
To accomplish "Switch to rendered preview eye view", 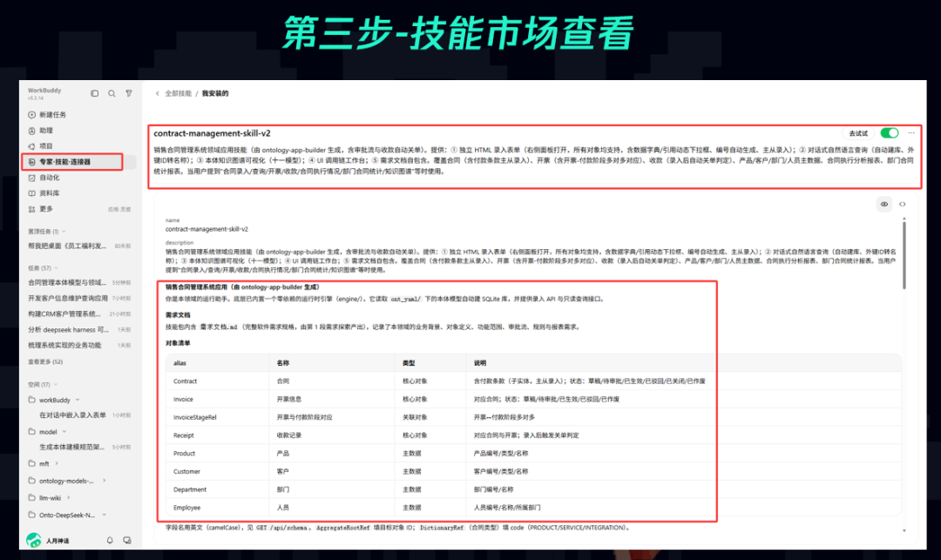I will (884, 205).
